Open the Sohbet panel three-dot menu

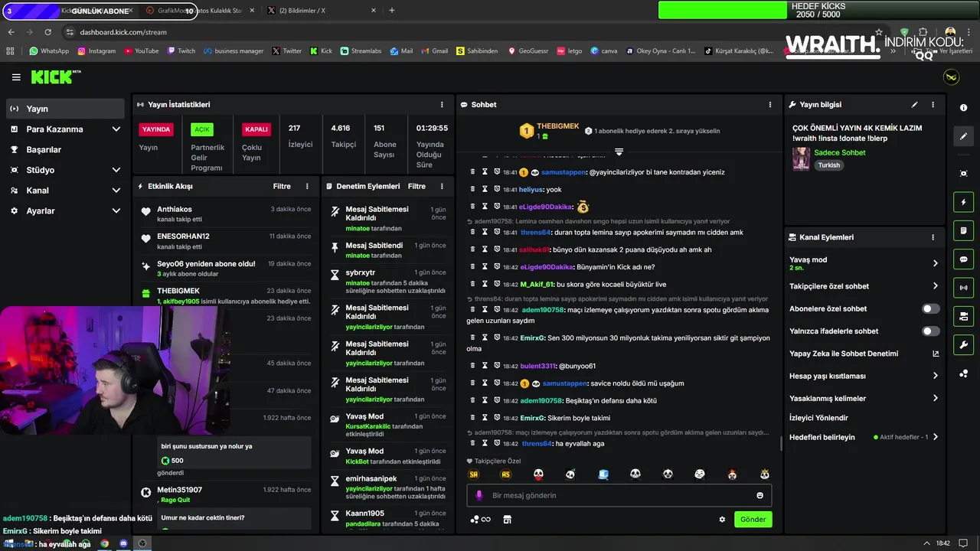(770, 105)
